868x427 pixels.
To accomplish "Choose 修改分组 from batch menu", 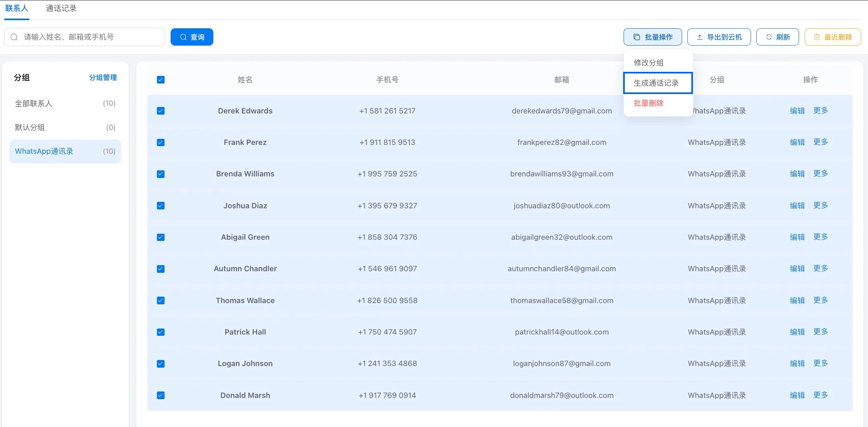I will (x=658, y=63).
